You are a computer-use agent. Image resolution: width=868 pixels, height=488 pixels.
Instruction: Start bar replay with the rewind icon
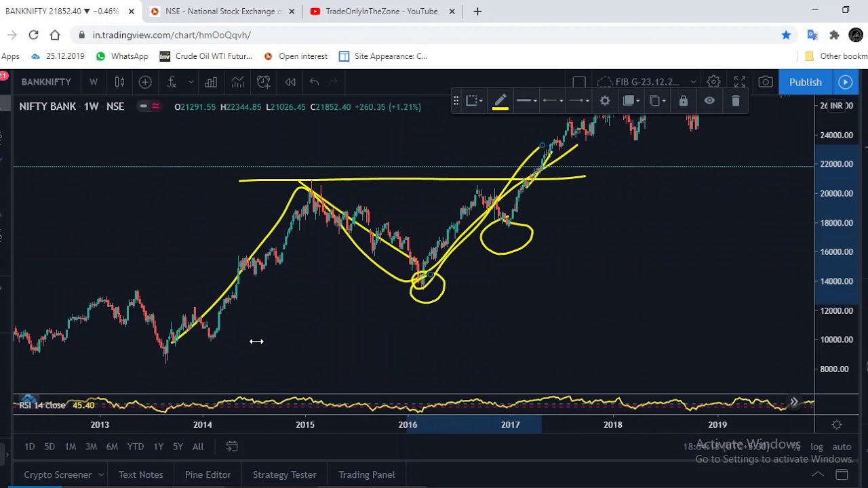[x=290, y=82]
